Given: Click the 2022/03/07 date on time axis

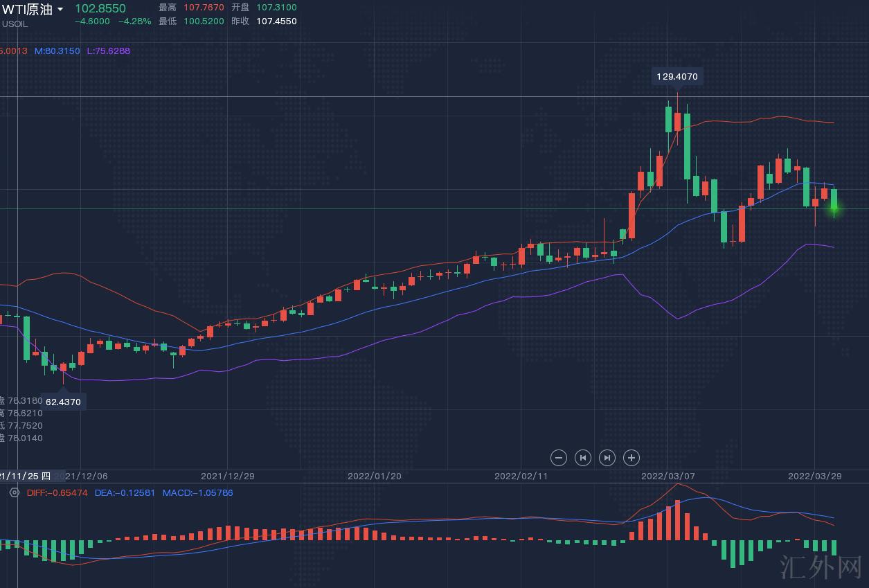Looking at the screenshot, I should click(668, 476).
